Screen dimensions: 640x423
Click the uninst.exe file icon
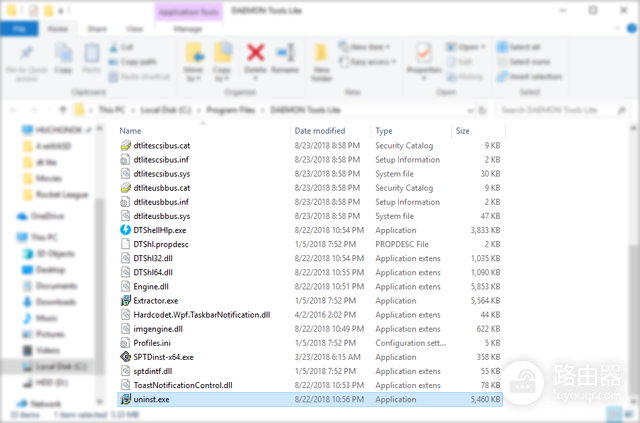(126, 399)
